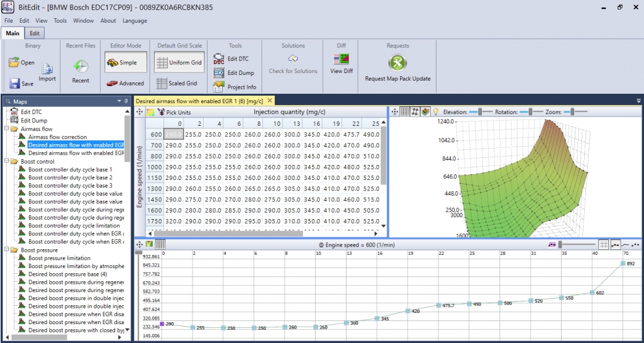Switch to the Edit ribbon tab
This screenshot has width=644, height=343.
[x=35, y=33]
